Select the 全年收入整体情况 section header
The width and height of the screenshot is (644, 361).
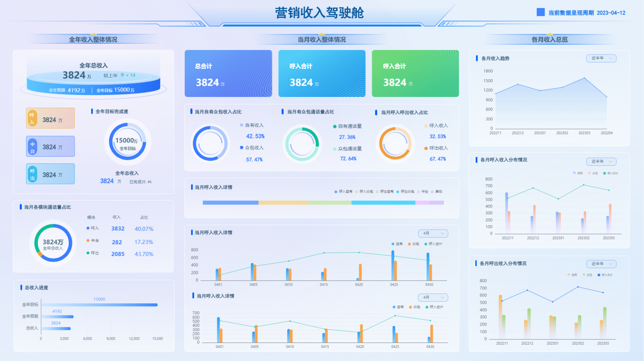93,39
